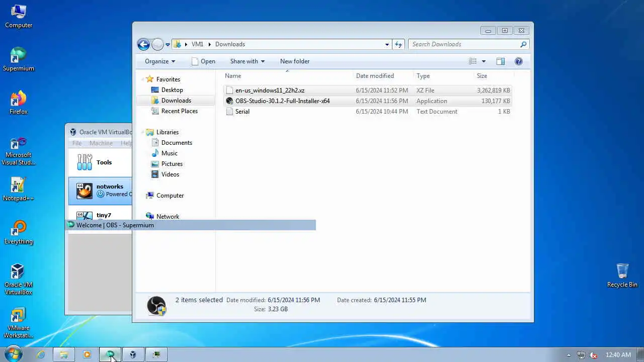644x362 pixels.
Task: Open the Videos library
Action: point(170,174)
